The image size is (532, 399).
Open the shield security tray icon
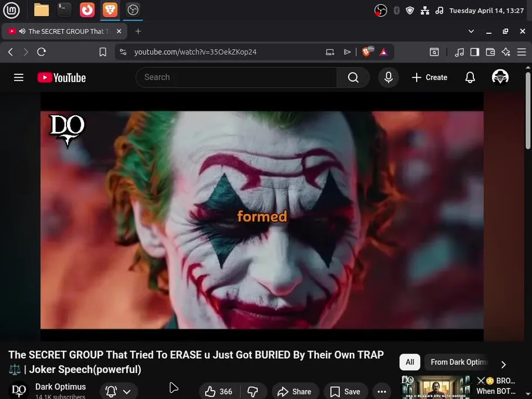(410, 11)
